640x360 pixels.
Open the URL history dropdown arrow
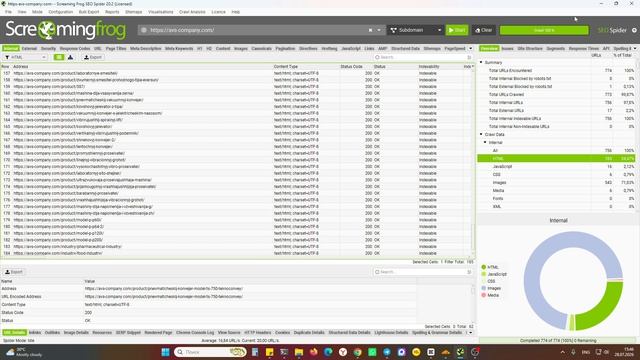coord(379,30)
